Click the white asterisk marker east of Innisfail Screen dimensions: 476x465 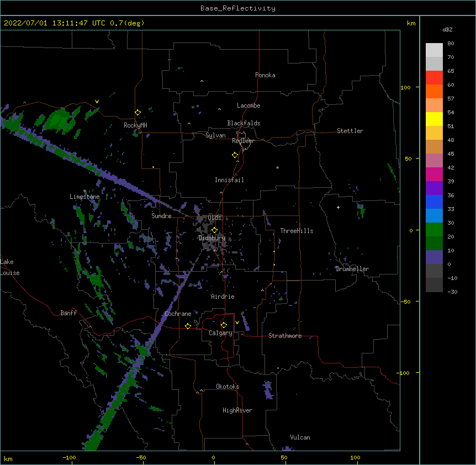[x=277, y=167]
